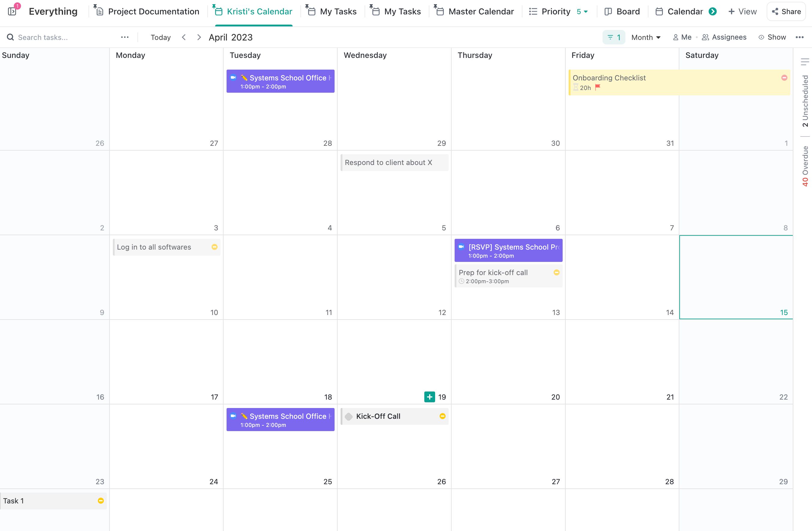Click the Calendar view icon
Viewport: 812px width, 531px height.
(659, 11)
